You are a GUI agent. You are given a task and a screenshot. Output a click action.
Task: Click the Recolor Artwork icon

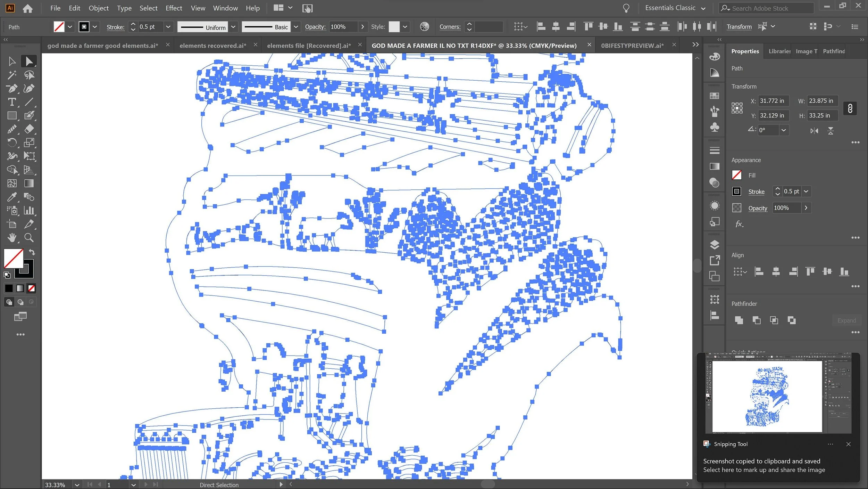pos(424,27)
